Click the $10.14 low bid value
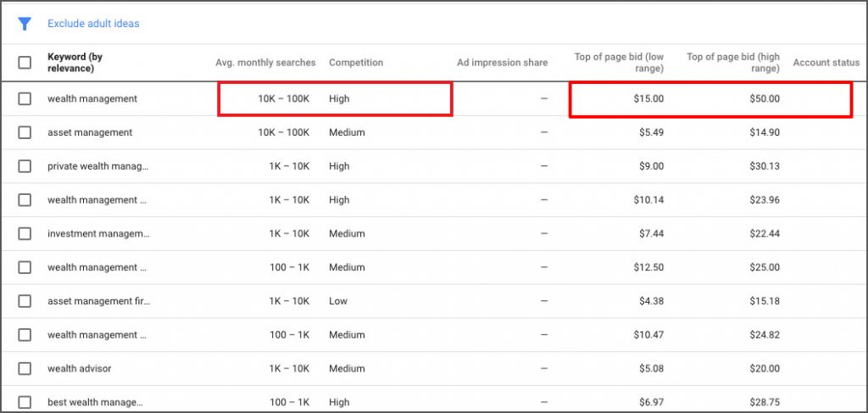Viewport: 868px width, 413px height. click(648, 200)
